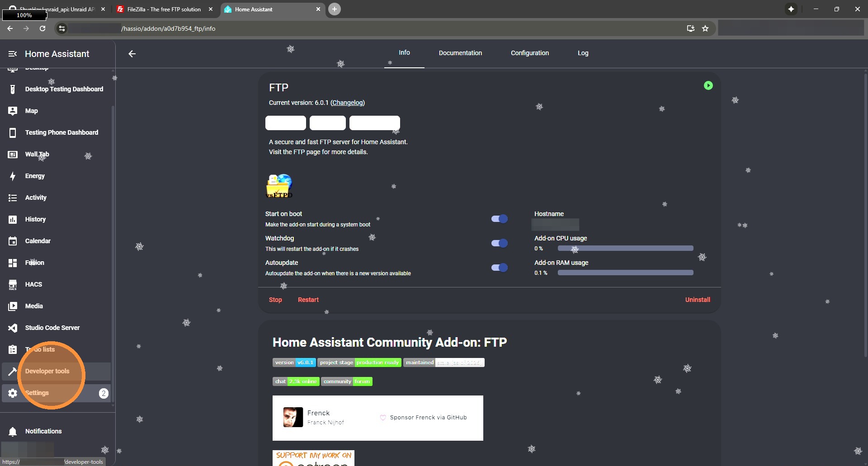
Task: Close the Unraid API browser tab
Action: point(103,9)
